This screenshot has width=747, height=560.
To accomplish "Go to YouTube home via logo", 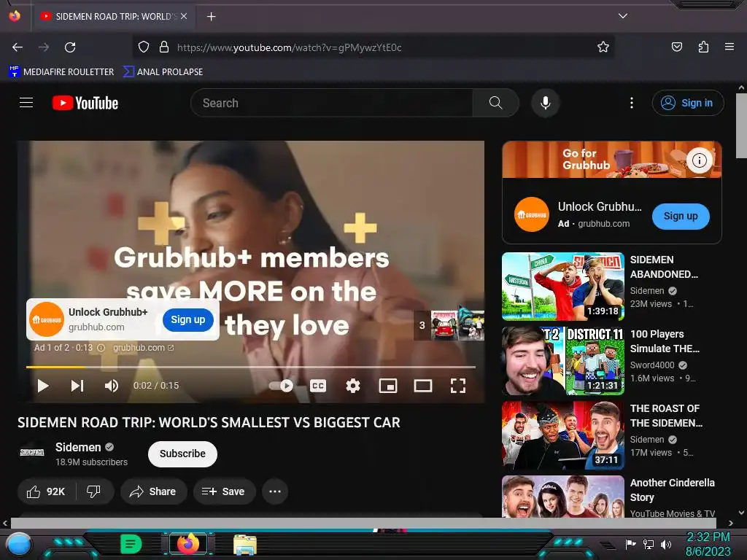I will [x=85, y=103].
